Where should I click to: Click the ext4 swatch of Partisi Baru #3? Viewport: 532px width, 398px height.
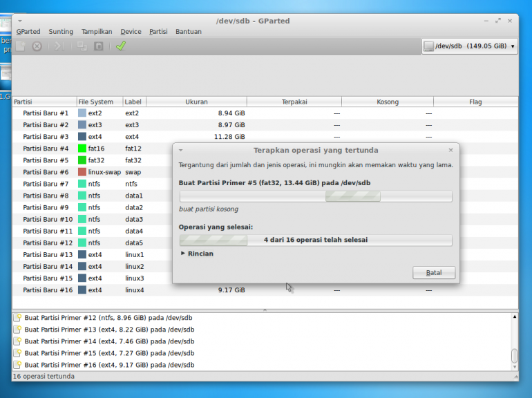(x=82, y=137)
